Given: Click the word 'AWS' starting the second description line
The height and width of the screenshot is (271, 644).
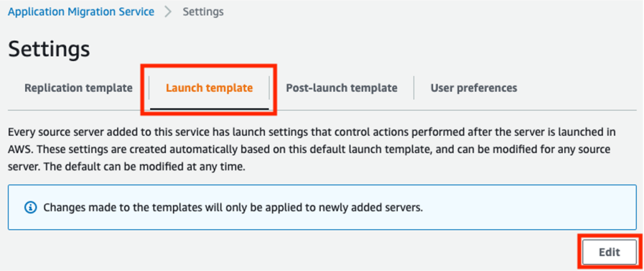Looking at the screenshot, I should coord(18,150).
